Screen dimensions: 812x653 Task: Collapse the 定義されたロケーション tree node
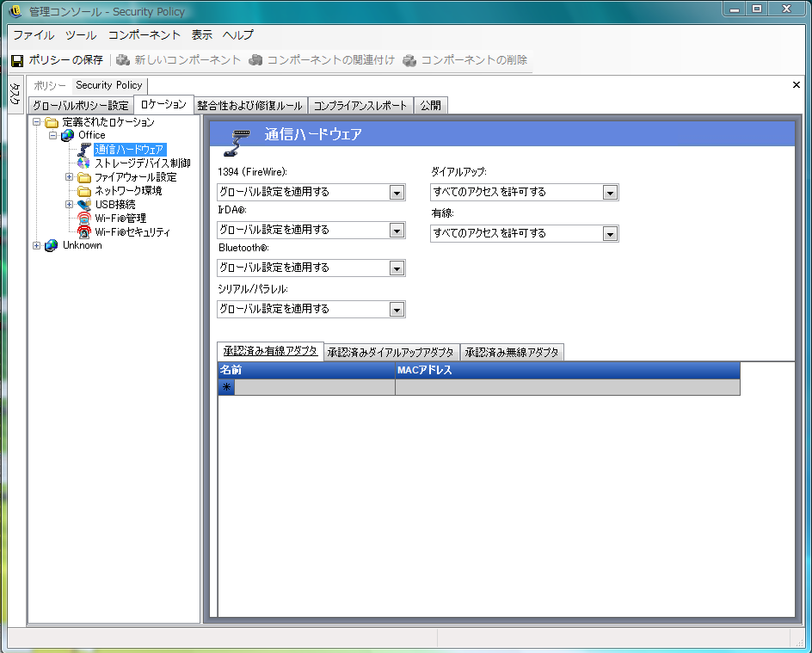pos(37,122)
